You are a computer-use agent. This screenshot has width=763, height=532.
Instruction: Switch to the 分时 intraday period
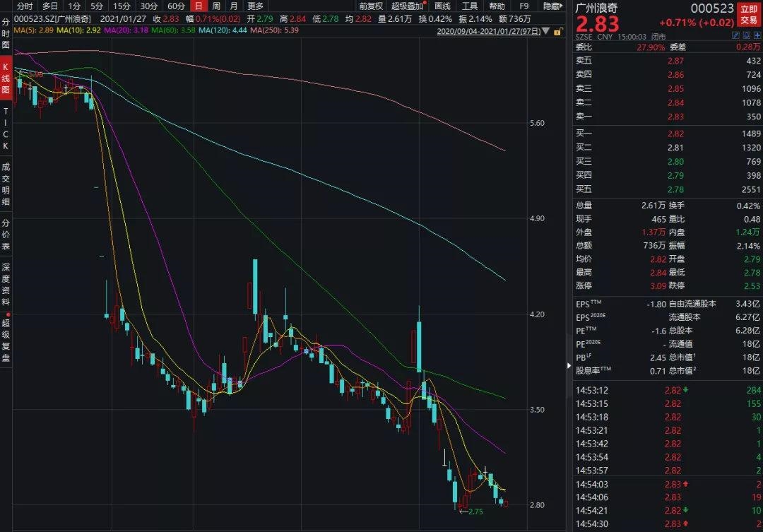[x=25, y=6]
